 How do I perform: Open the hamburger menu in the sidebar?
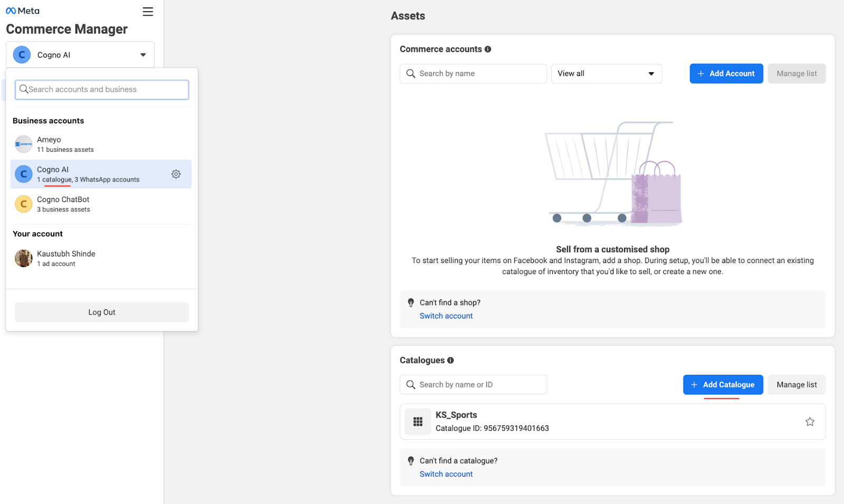click(x=148, y=12)
